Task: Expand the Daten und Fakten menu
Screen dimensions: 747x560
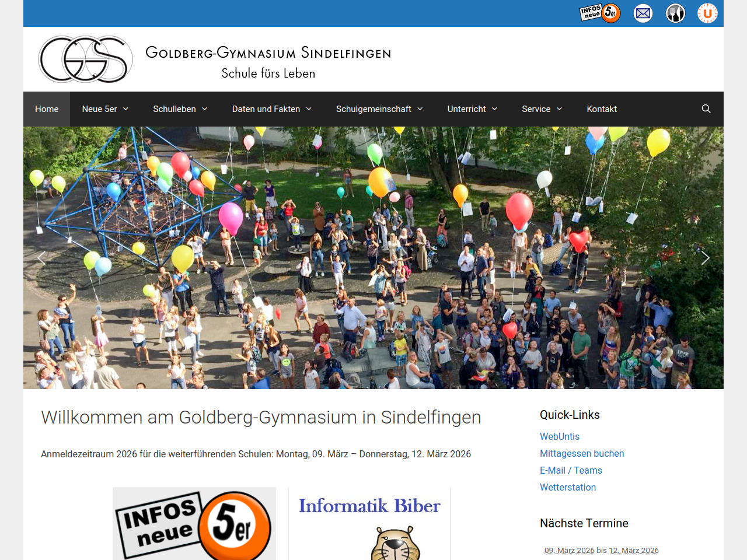Action: 271,109
